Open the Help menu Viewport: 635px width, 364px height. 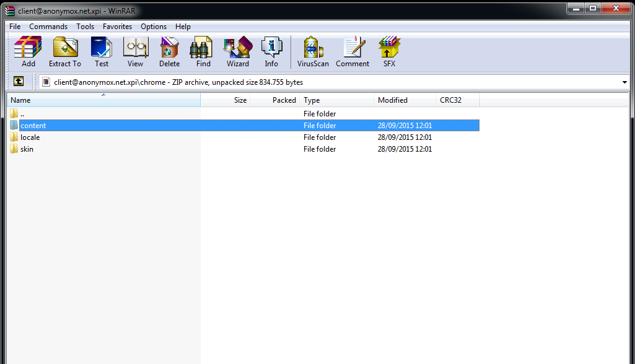pyautogui.click(x=183, y=27)
